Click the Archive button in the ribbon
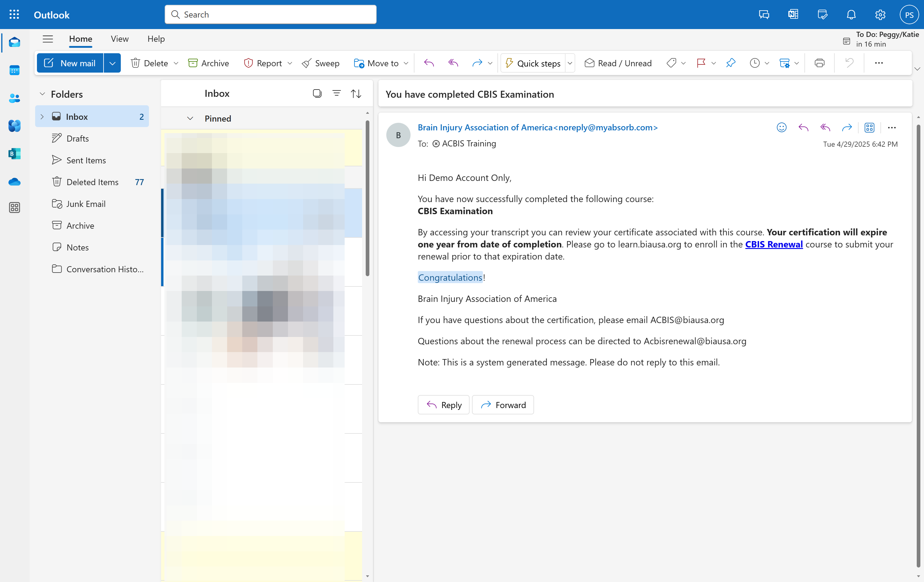This screenshot has width=924, height=582. coord(208,63)
